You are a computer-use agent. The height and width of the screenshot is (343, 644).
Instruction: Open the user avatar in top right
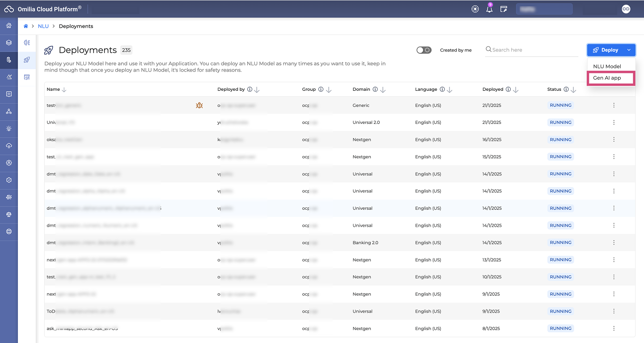pos(626,9)
